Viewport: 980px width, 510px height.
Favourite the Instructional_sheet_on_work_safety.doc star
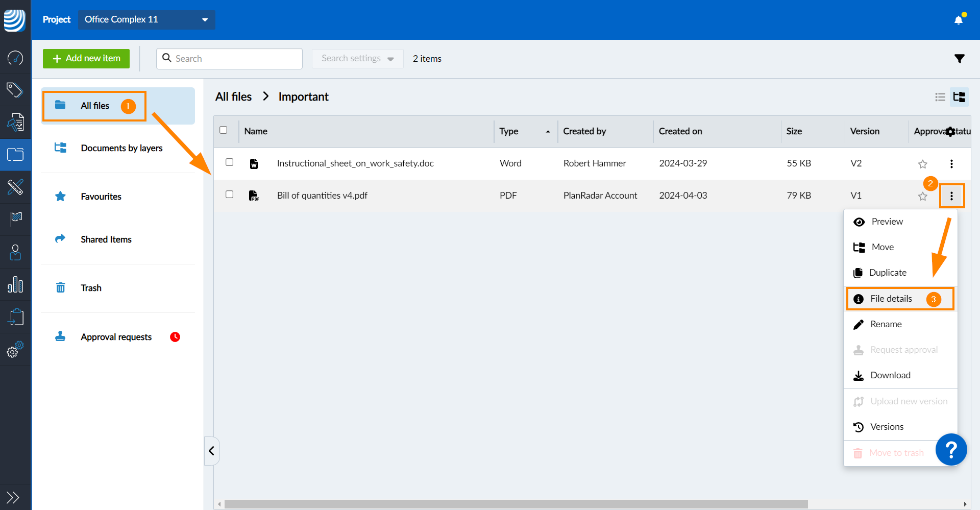click(923, 164)
